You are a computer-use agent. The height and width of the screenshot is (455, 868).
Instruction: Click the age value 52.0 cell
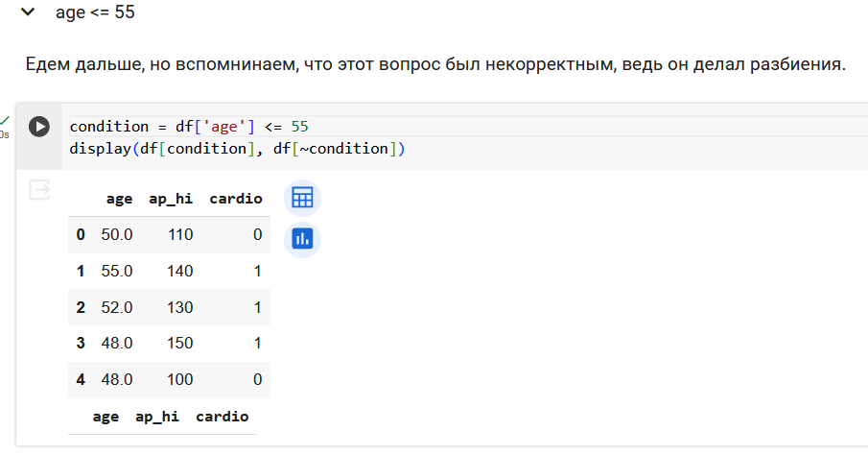coord(117,307)
